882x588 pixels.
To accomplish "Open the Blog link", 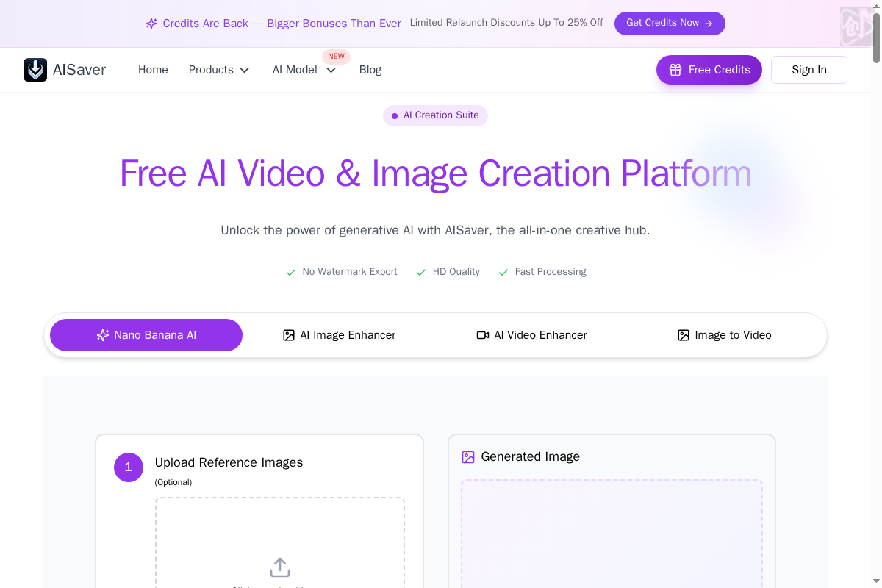I will 370,70.
